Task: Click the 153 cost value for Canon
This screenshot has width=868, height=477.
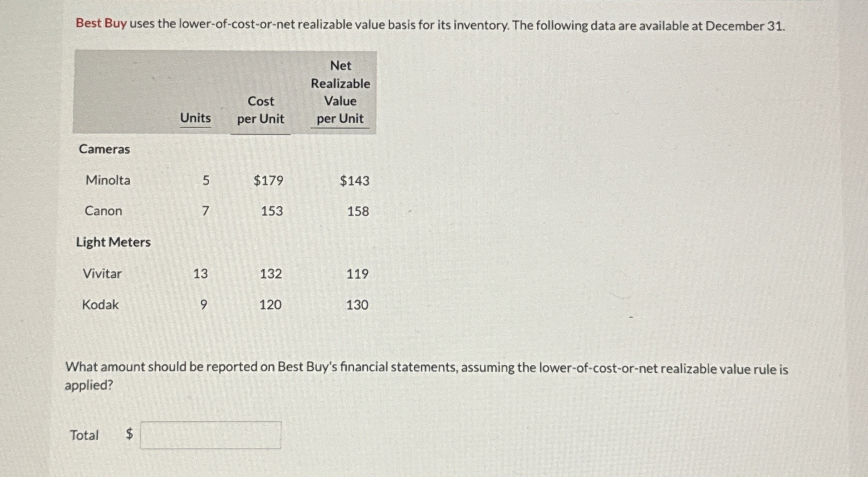Action: (x=270, y=211)
